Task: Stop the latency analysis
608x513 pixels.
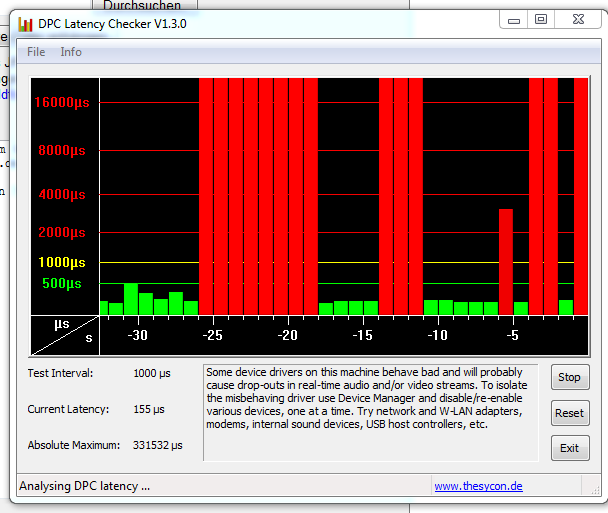Action: (x=570, y=377)
